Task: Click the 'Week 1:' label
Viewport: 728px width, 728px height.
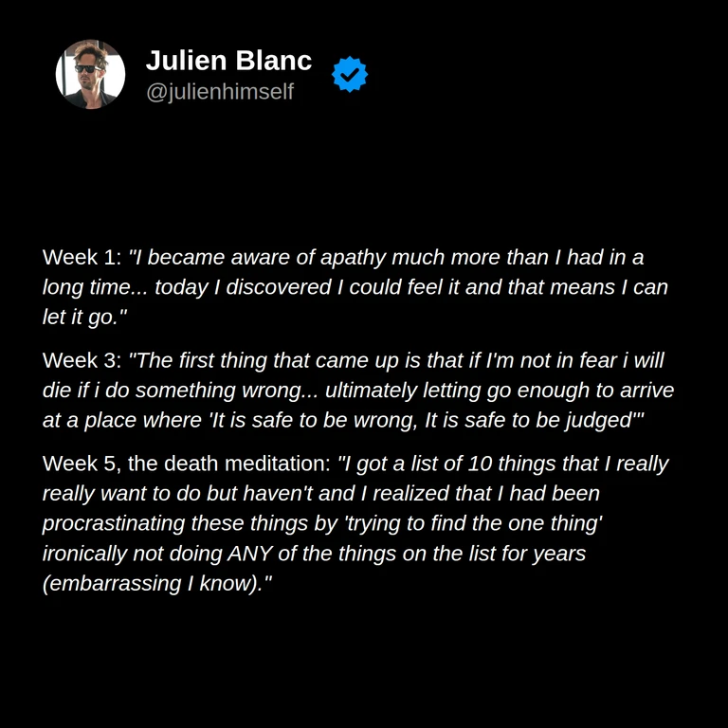Action: point(82,257)
